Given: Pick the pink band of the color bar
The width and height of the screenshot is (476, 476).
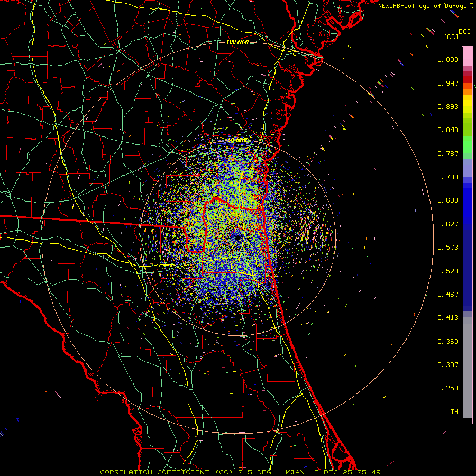Looking at the screenshot, I should click(x=467, y=56).
